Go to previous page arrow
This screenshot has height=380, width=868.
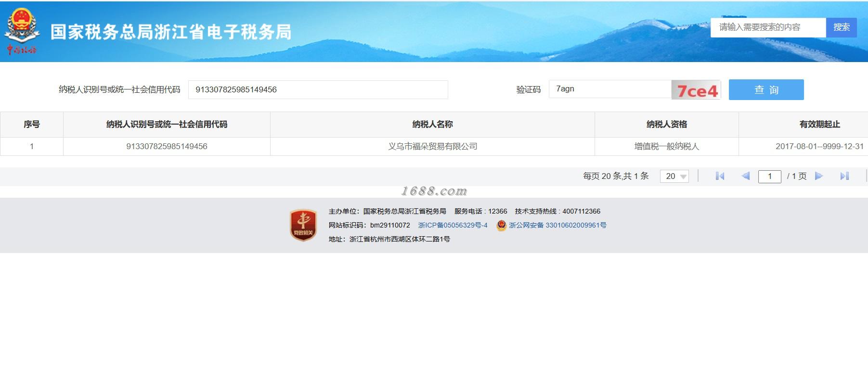[745, 176]
